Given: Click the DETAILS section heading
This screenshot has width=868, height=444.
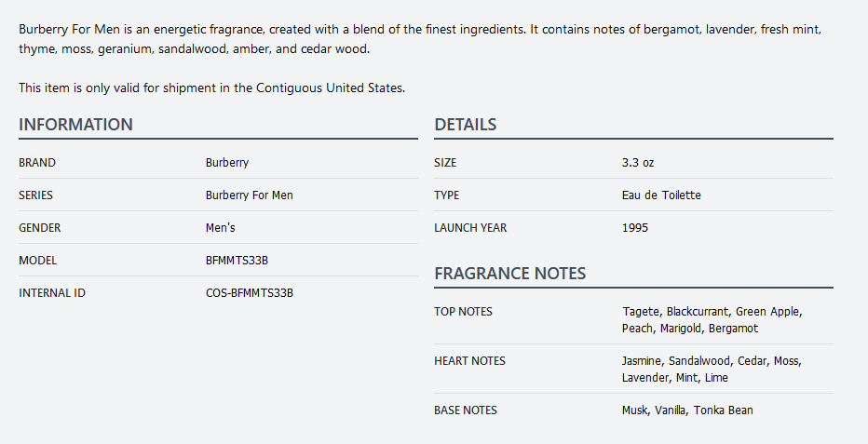Looking at the screenshot, I should 465,125.
